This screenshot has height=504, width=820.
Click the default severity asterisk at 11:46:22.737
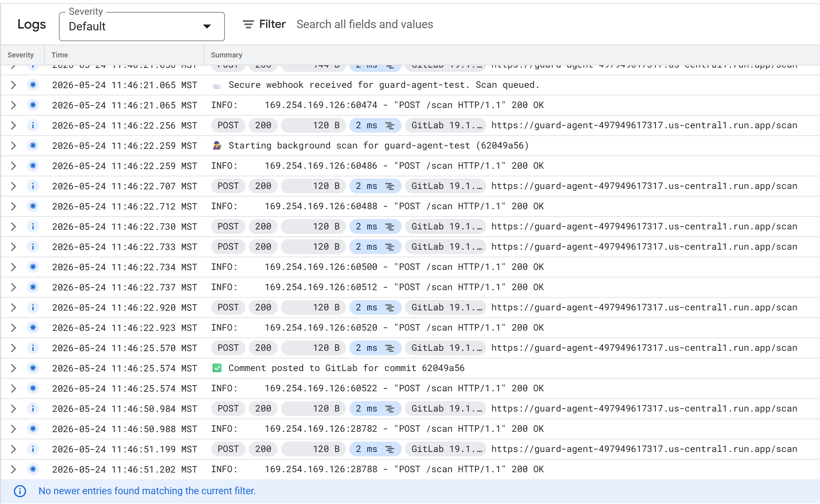pyautogui.click(x=33, y=287)
